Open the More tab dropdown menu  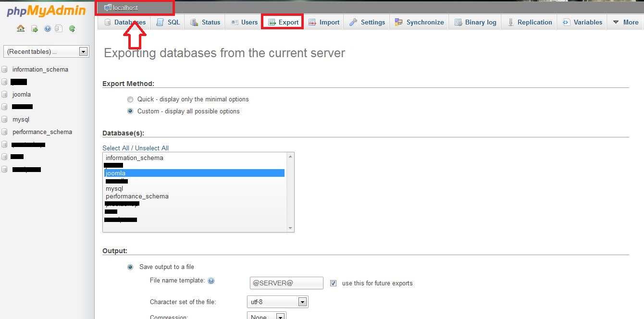coord(625,22)
